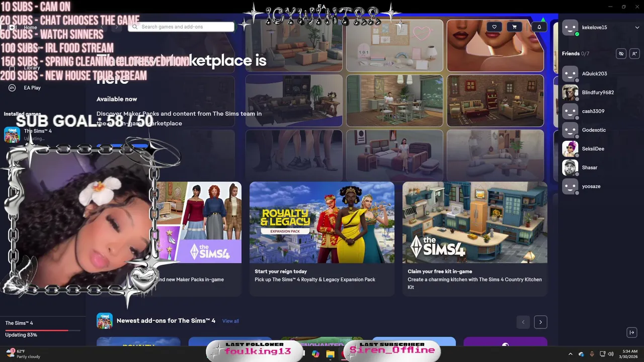This screenshot has height=362, width=644.
Task: Open the Sims 4 Country Kitchen Kit banner
Action: 475,222
